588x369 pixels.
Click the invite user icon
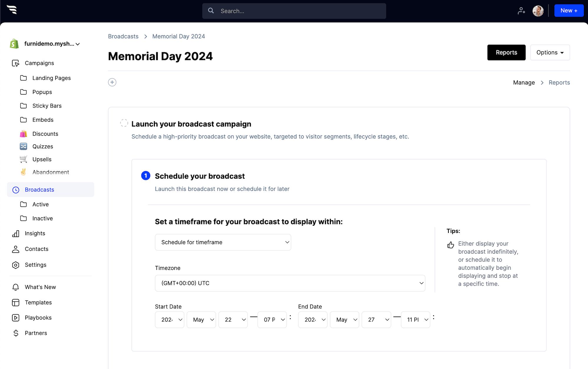521,11
